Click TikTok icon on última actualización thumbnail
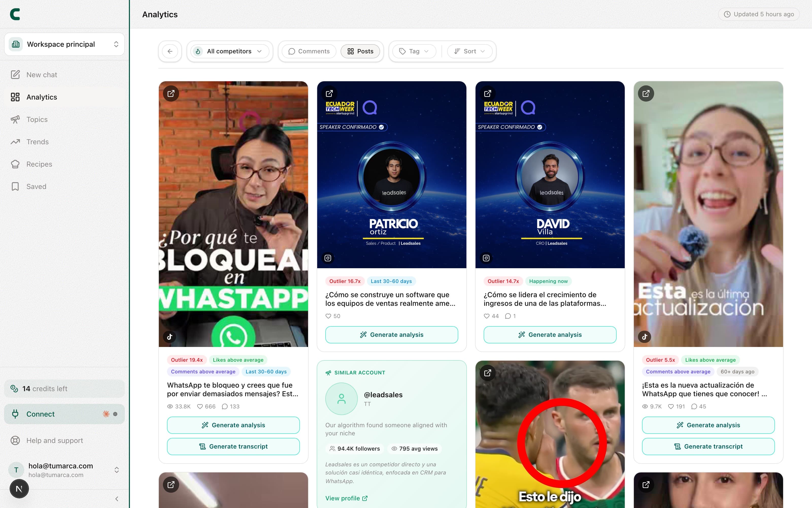Screen dimensions: 812x508 pyautogui.click(x=645, y=337)
